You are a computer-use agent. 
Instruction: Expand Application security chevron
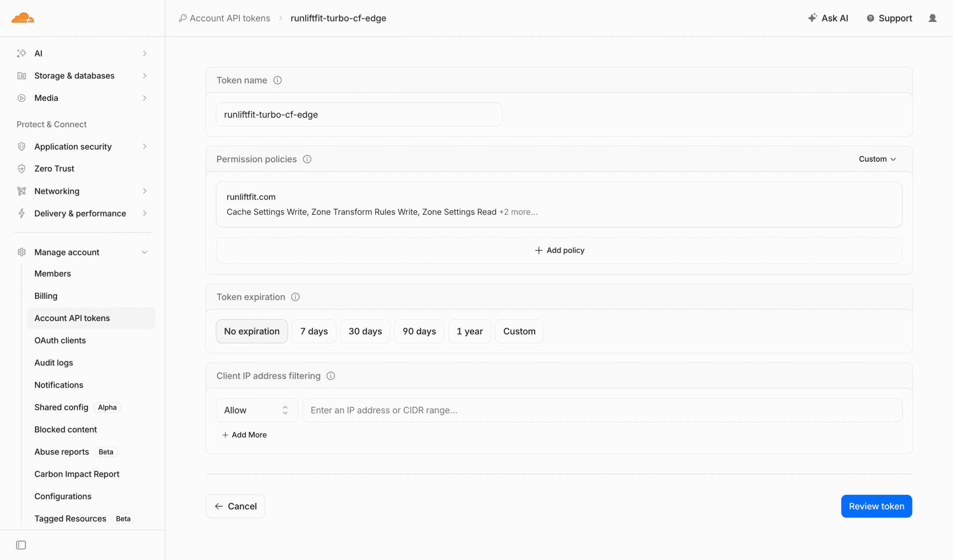[x=144, y=146]
